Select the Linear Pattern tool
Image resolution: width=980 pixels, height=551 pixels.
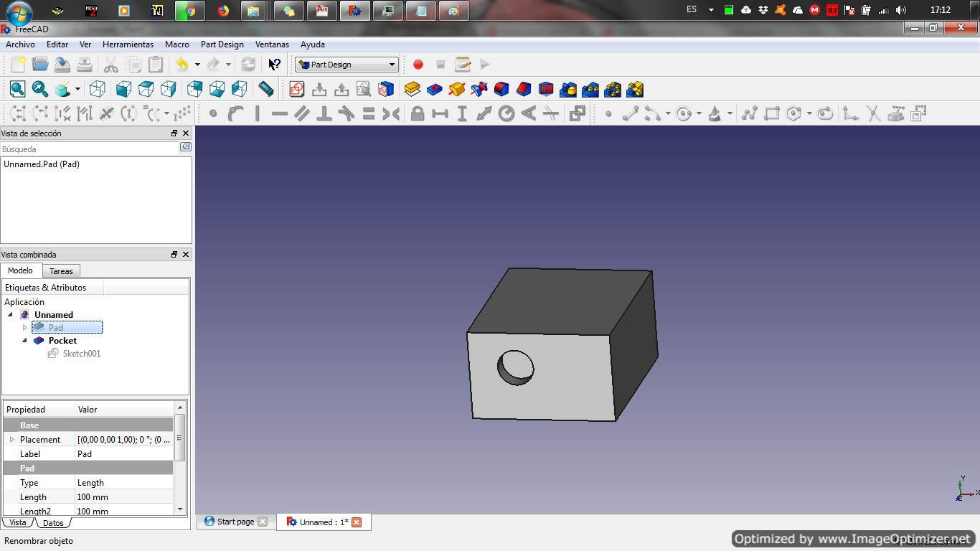590,89
